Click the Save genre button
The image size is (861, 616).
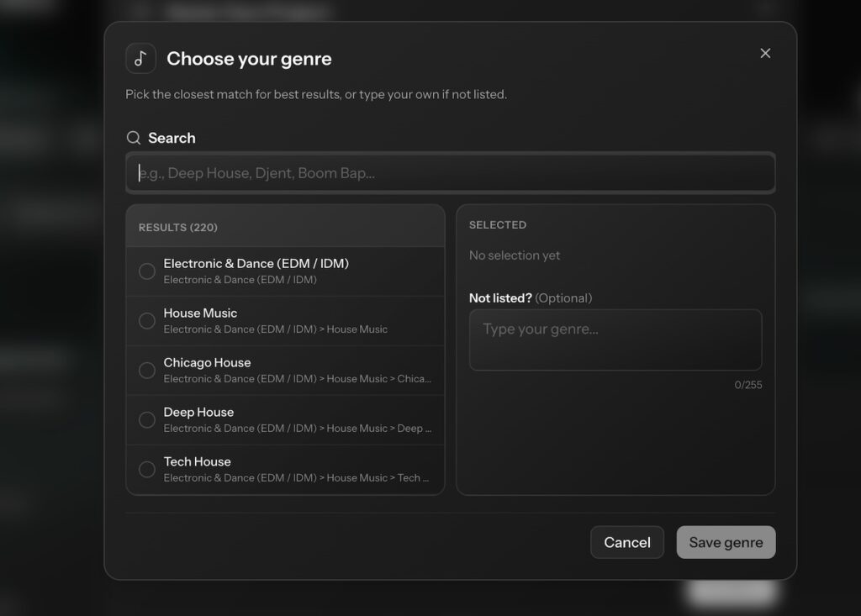coord(726,542)
